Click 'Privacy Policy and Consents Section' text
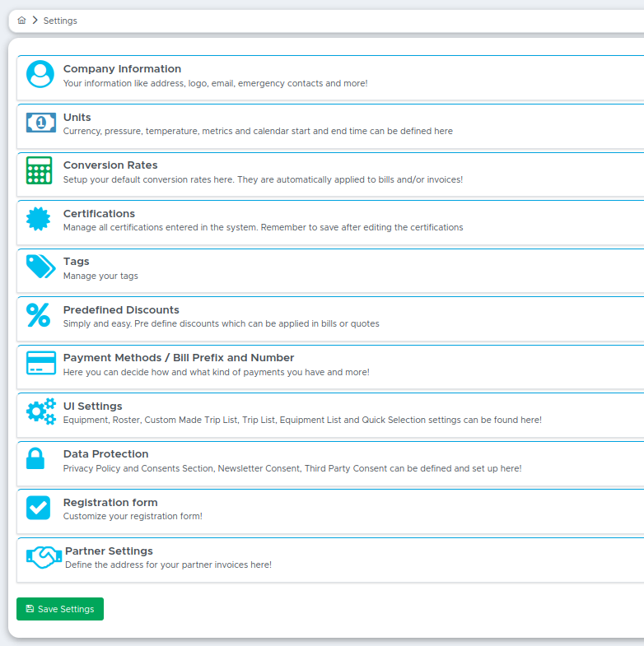The image size is (644, 646). click(292, 469)
